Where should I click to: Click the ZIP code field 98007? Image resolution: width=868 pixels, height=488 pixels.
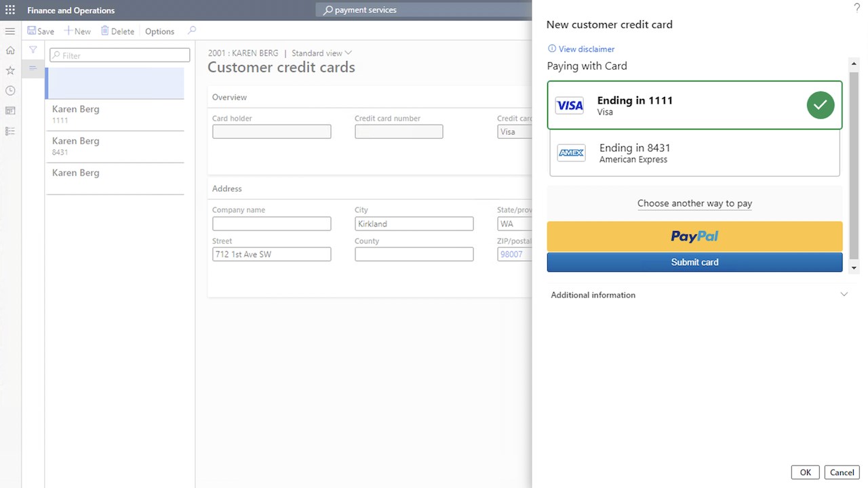pyautogui.click(x=515, y=254)
